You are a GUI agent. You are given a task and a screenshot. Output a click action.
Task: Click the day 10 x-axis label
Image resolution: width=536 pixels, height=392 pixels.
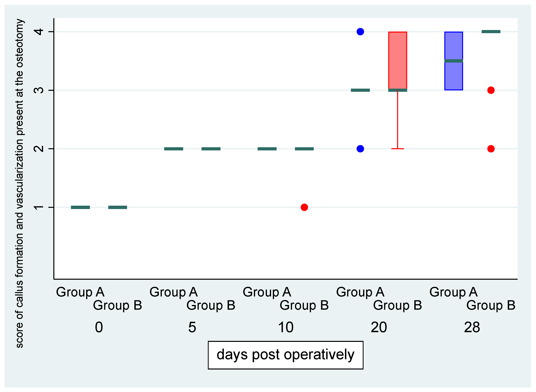coord(286,327)
